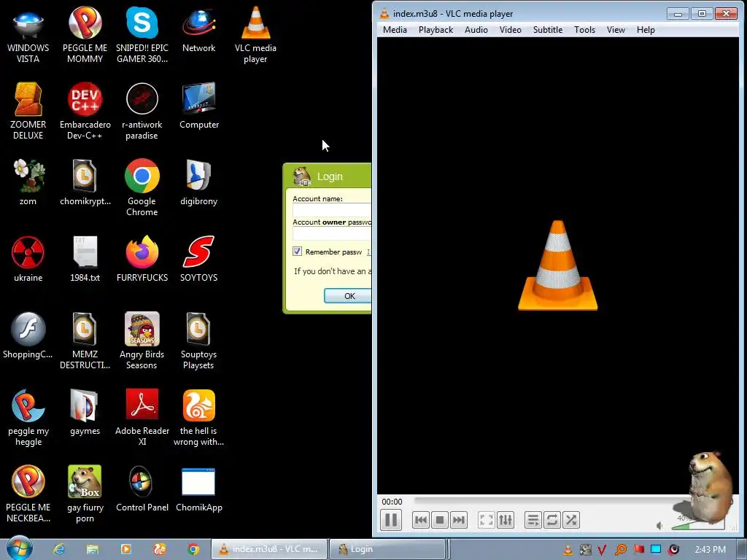The width and height of the screenshot is (747, 560).
Task: Open the Audio menu
Action: point(476,29)
